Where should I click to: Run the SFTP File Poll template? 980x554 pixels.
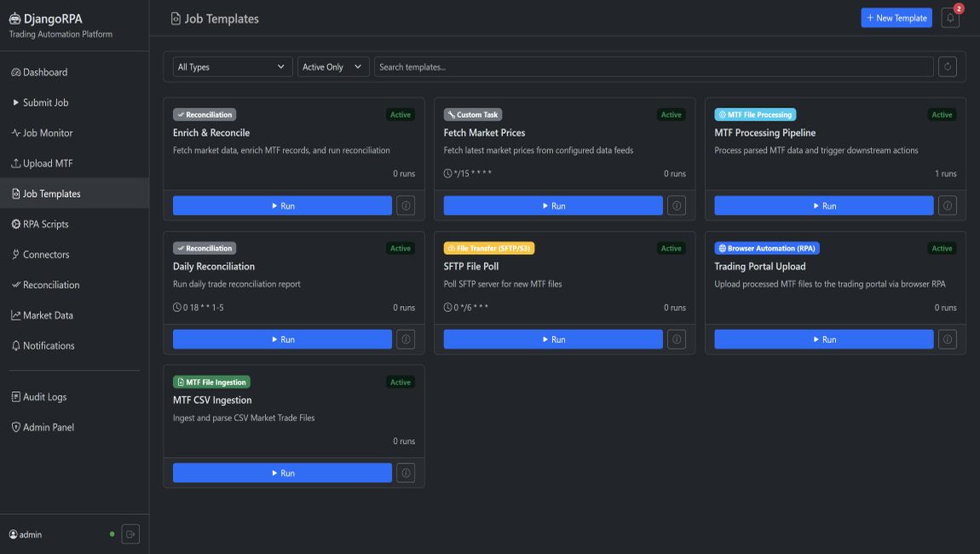tap(553, 339)
